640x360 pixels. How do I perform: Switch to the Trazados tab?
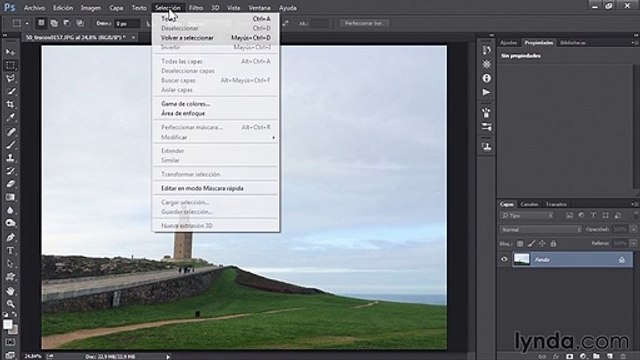pyautogui.click(x=556, y=204)
